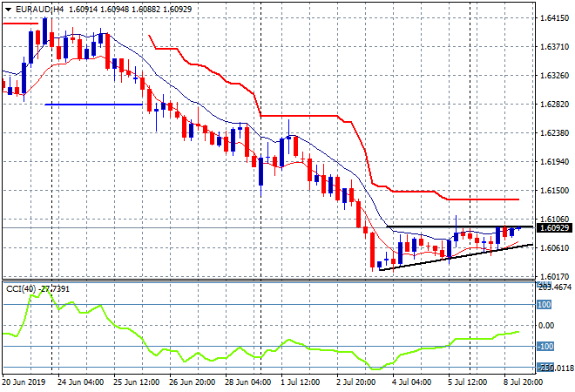The image size is (575, 392).
Task: Click price axis value 1.63260
Action: coord(554,76)
